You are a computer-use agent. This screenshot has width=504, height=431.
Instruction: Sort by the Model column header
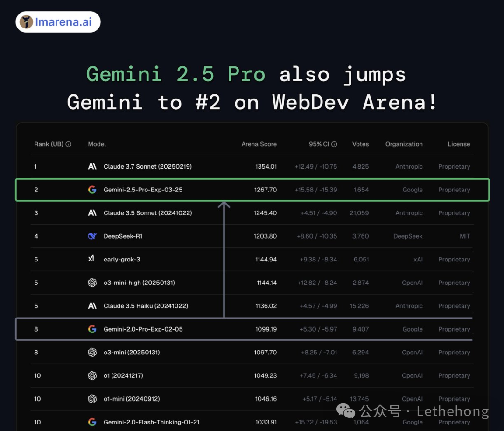(x=97, y=144)
